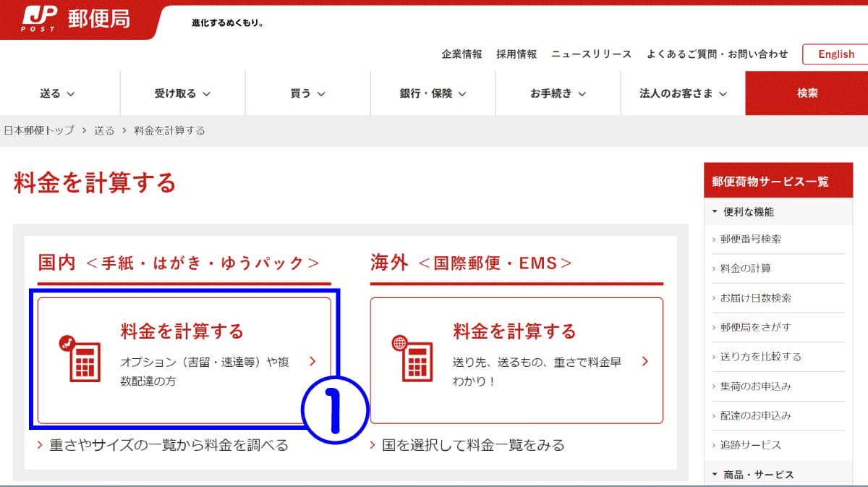Image resolution: width=868 pixels, height=487 pixels.
Task: Expand the 送る dropdown menu
Action: coord(58,93)
